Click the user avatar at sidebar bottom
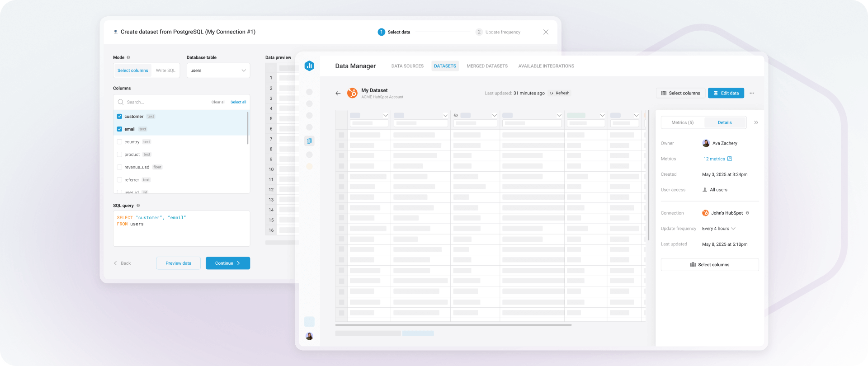The width and height of the screenshot is (868, 366). (309, 336)
